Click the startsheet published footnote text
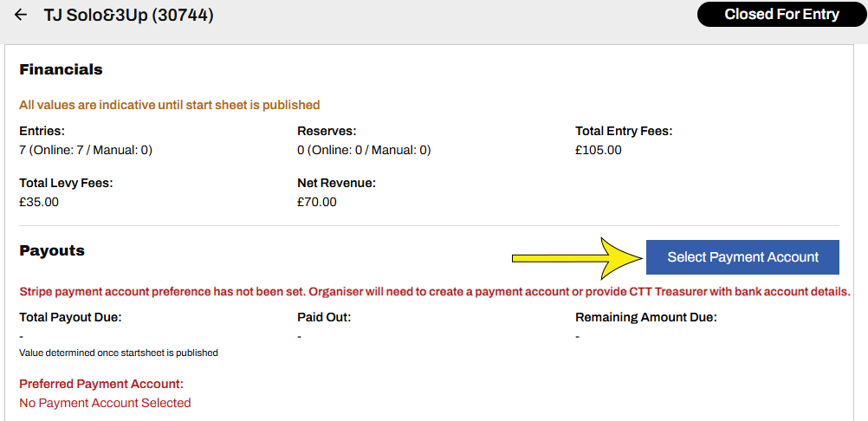 tap(119, 353)
